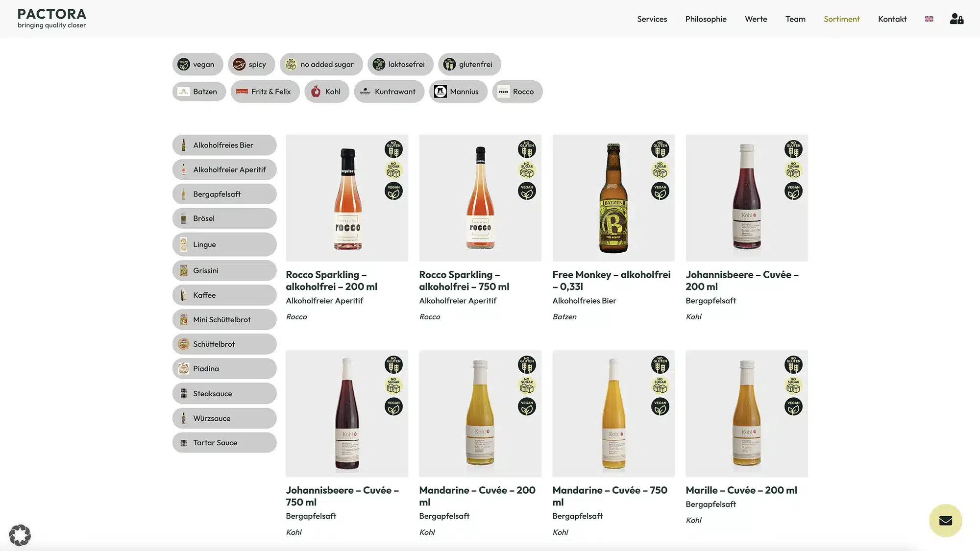Select the Alkoholfreies Bier category

[x=224, y=145]
